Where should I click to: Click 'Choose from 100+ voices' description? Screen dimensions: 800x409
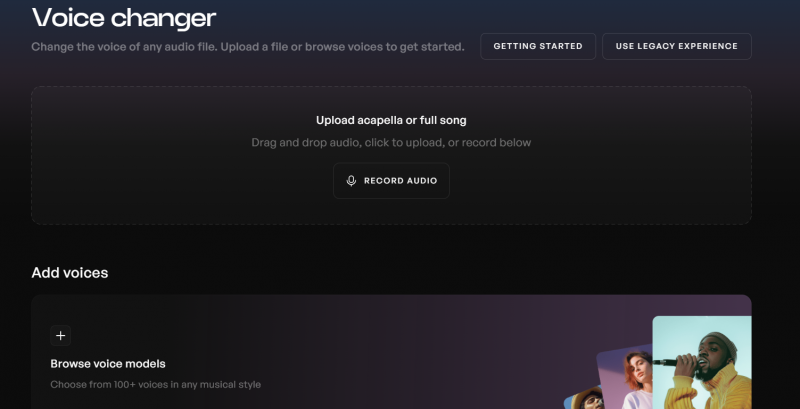tap(155, 384)
